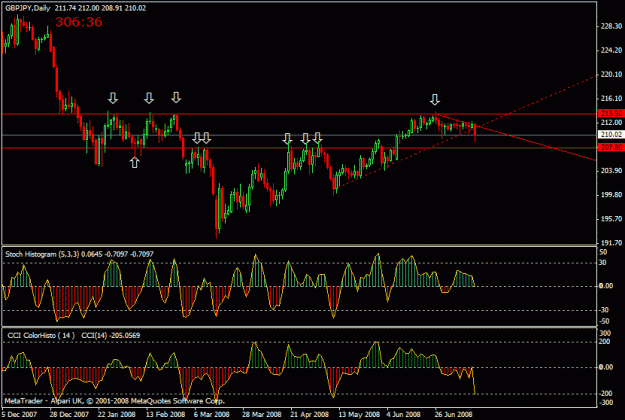Click the 22 Jan 2008 date label
The image size is (625, 420).
tap(116, 414)
